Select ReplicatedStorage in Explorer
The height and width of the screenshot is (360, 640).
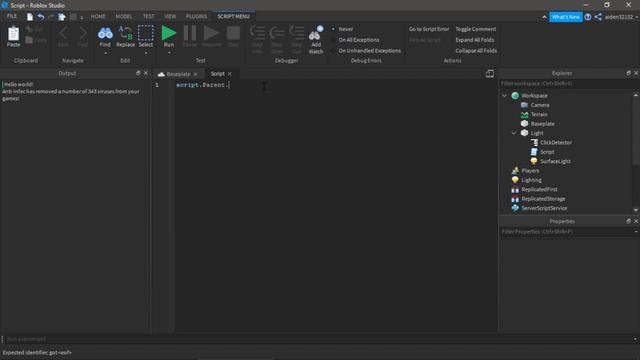click(x=543, y=199)
